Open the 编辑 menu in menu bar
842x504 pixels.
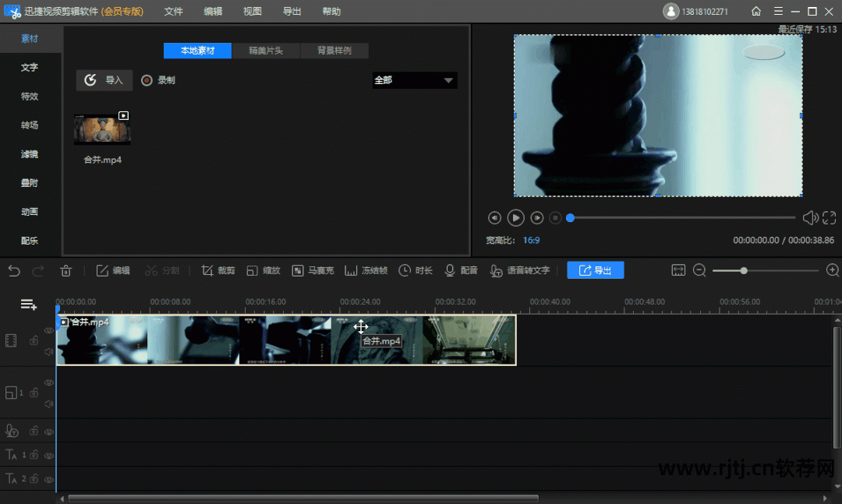(213, 11)
